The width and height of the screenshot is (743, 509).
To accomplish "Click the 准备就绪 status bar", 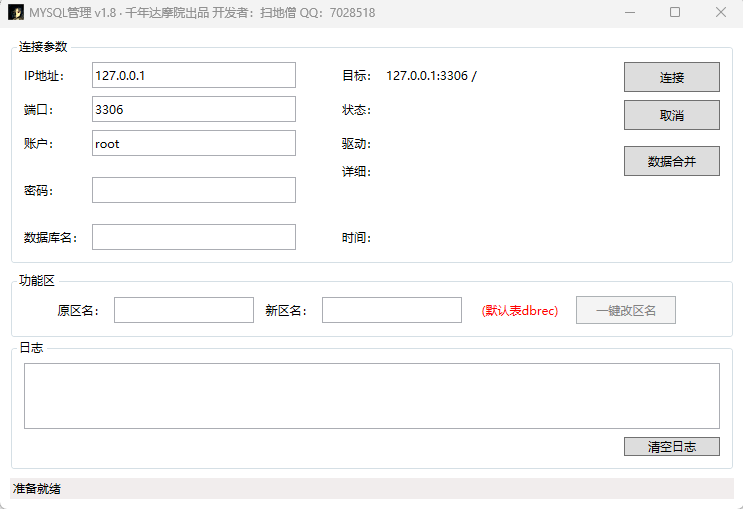I will 371,489.
